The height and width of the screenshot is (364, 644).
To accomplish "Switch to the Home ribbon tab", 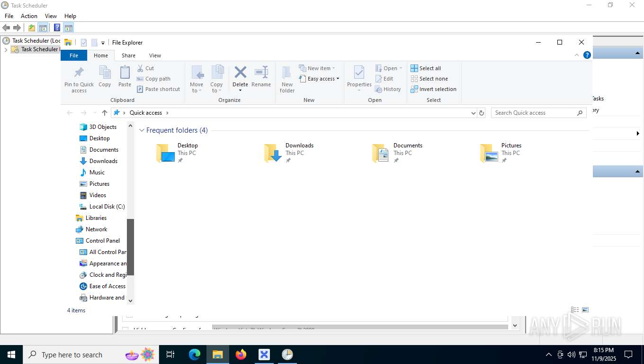I will click(x=101, y=55).
